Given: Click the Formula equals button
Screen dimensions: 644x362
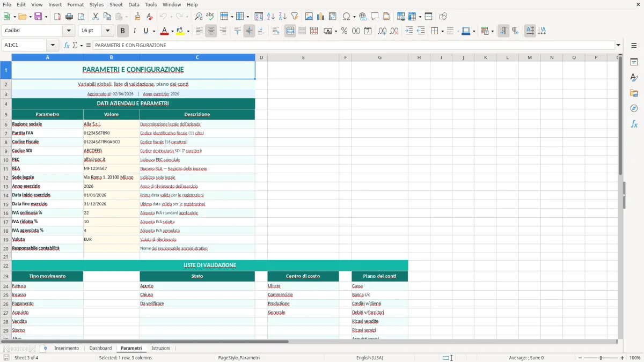Looking at the screenshot, I should [x=89, y=45].
